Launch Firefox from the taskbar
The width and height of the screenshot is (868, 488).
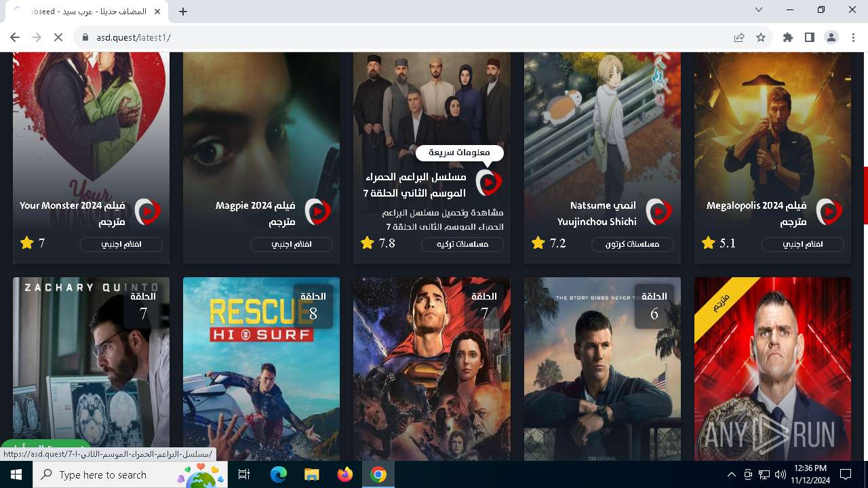(x=344, y=474)
